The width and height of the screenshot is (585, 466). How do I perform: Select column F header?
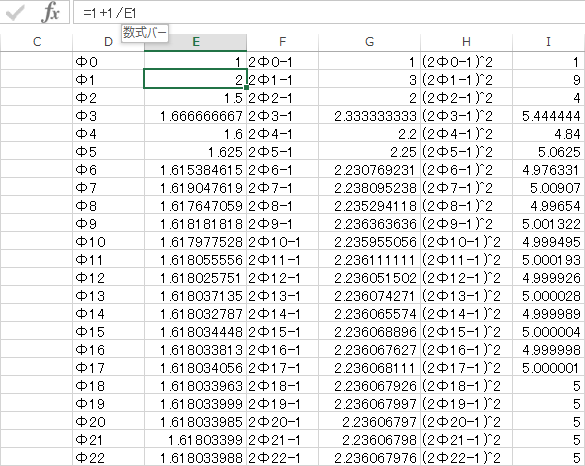pos(282,42)
